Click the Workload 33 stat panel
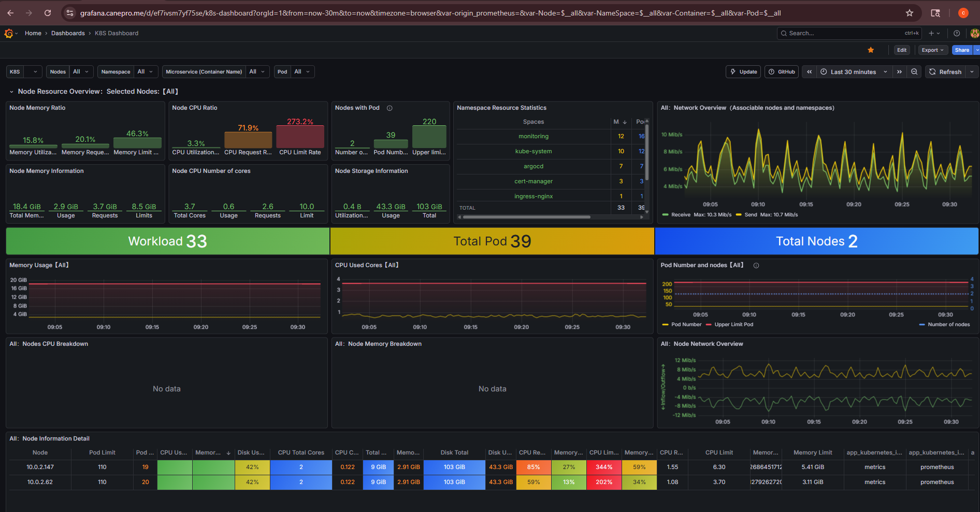 (x=168, y=241)
